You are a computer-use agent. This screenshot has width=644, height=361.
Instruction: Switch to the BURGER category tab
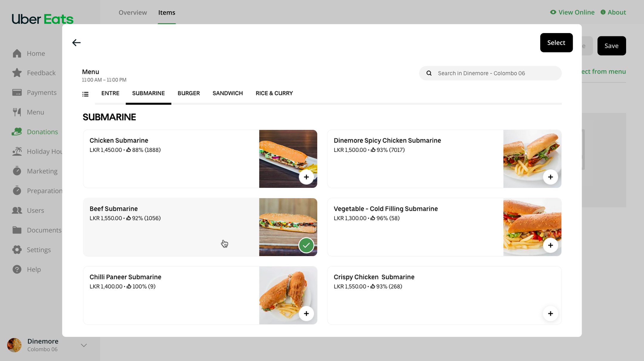pyautogui.click(x=188, y=93)
